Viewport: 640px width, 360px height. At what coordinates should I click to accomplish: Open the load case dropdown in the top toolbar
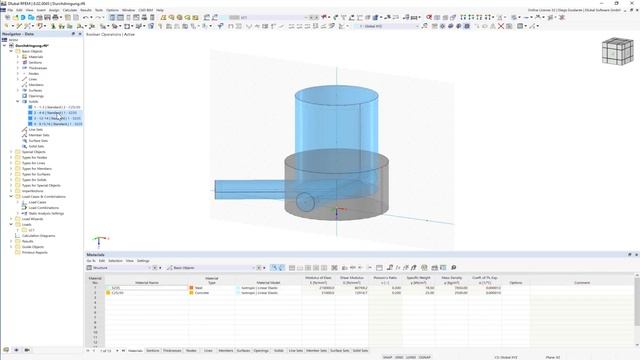coord(267,18)
